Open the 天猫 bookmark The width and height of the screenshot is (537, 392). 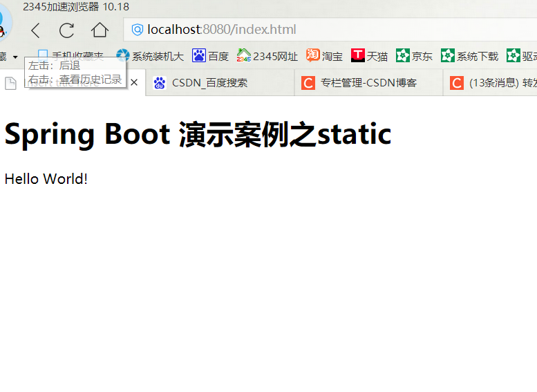tap(369, 55)
